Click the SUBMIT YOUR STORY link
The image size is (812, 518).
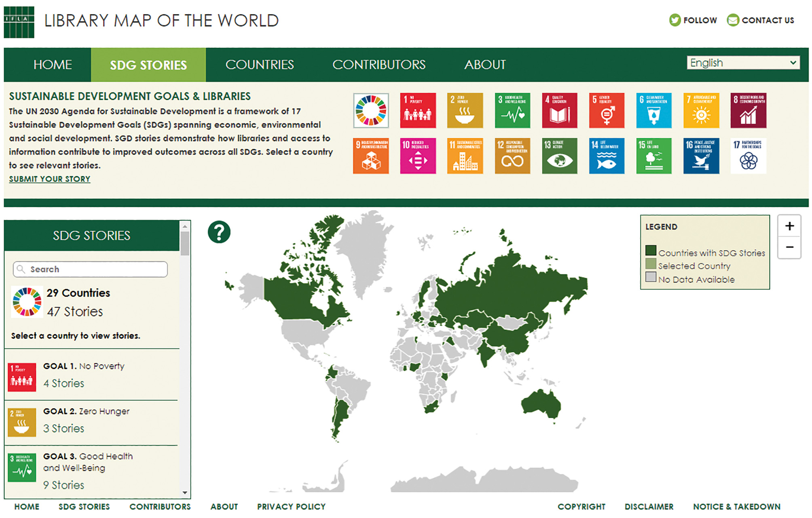coord(49,179)
